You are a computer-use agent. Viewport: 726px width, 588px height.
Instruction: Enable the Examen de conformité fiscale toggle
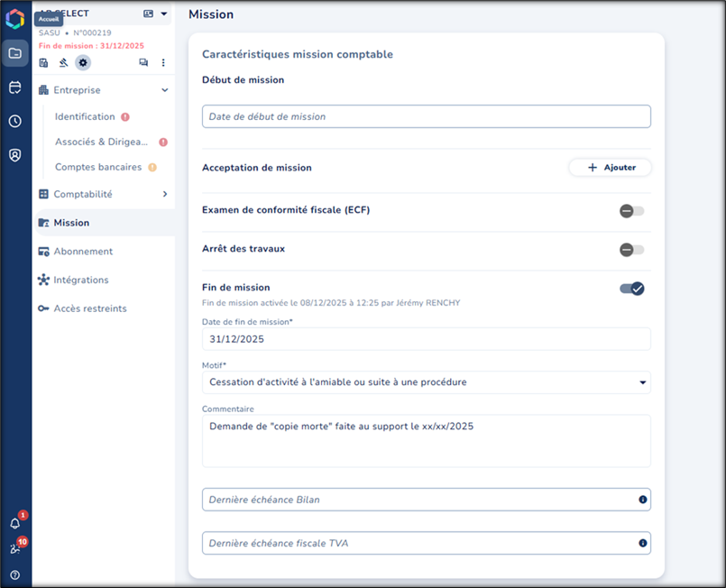coord(631,211)
